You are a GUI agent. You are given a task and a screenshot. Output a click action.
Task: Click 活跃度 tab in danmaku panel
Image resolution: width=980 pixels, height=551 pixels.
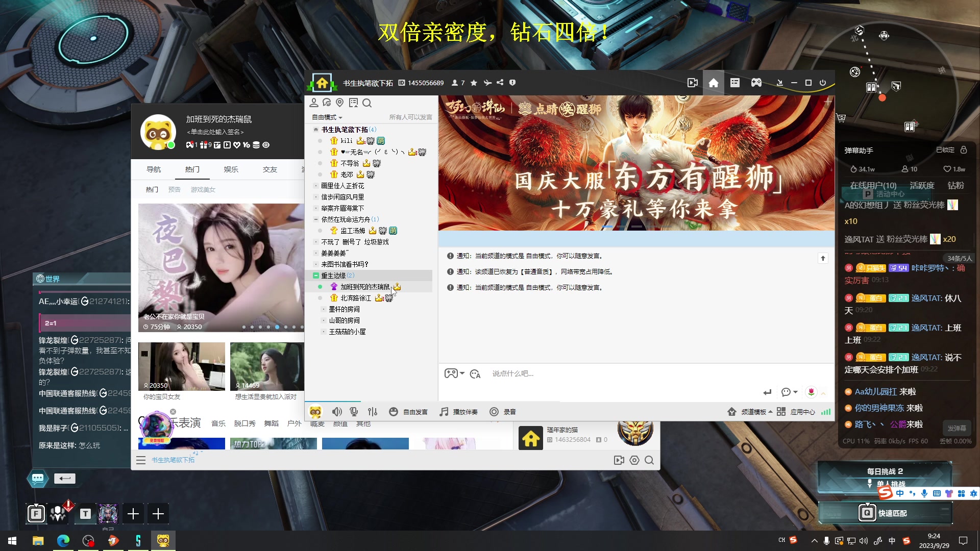click(922, 185)
